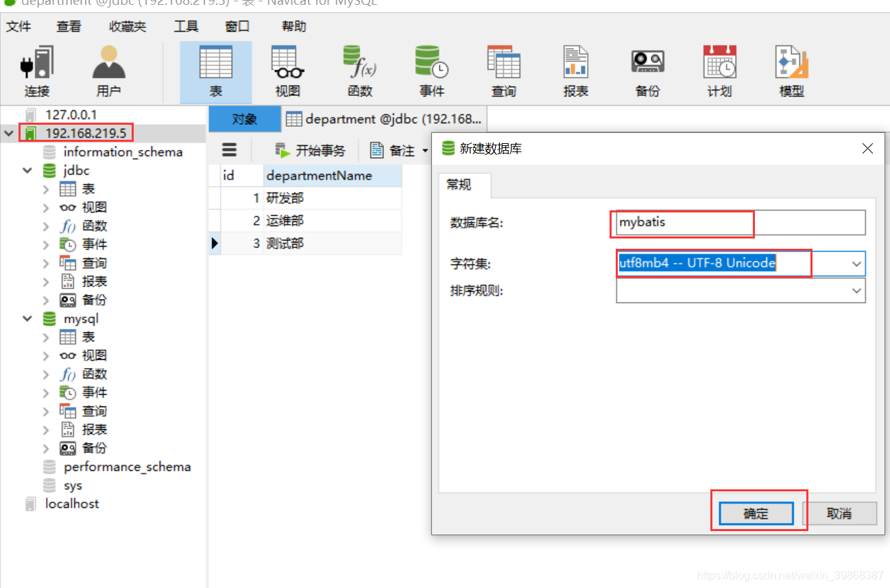The width and height of the screenshot is (890, 588).
Task: Collapse the mysql database tree
Action: [x=27, y=318]
